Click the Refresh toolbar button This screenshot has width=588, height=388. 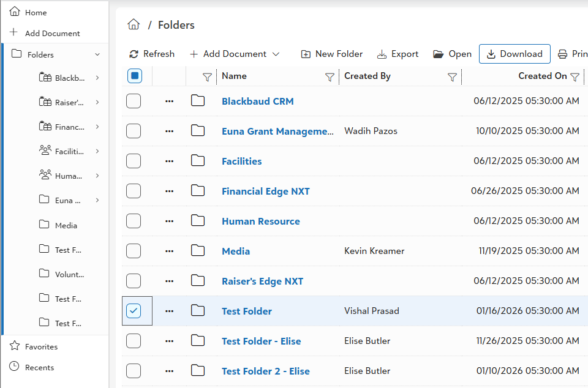coord(151,54)
